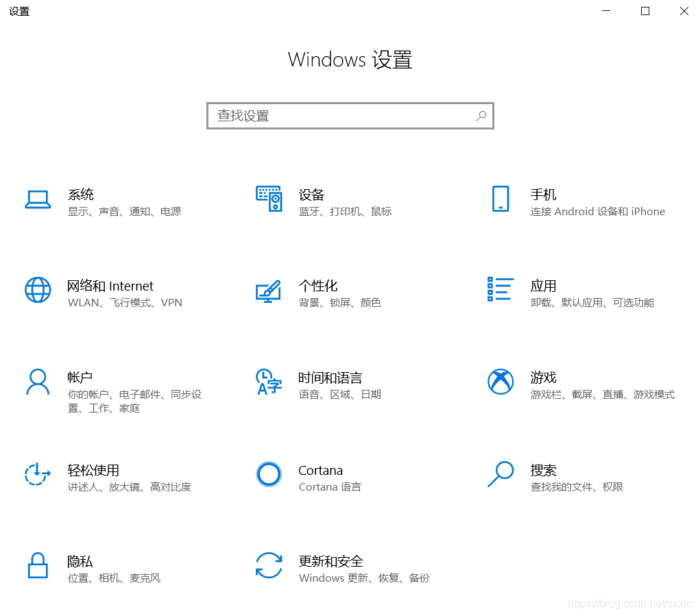
Task: Click 查找我的文件、权限 description
Action: click(577, 487)
